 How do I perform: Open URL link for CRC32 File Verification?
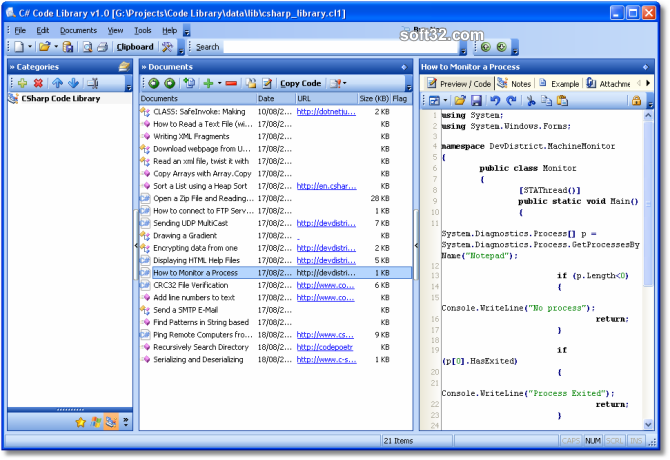(325, 285)
